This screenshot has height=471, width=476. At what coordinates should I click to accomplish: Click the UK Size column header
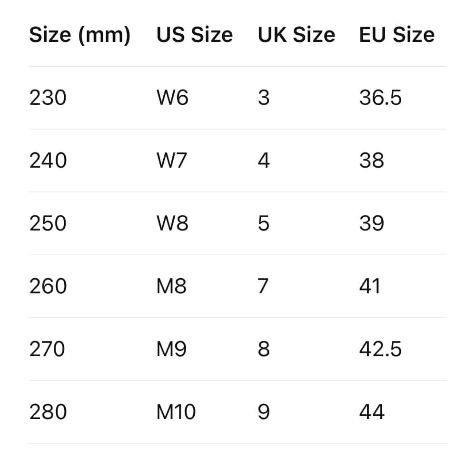[296, 35]
